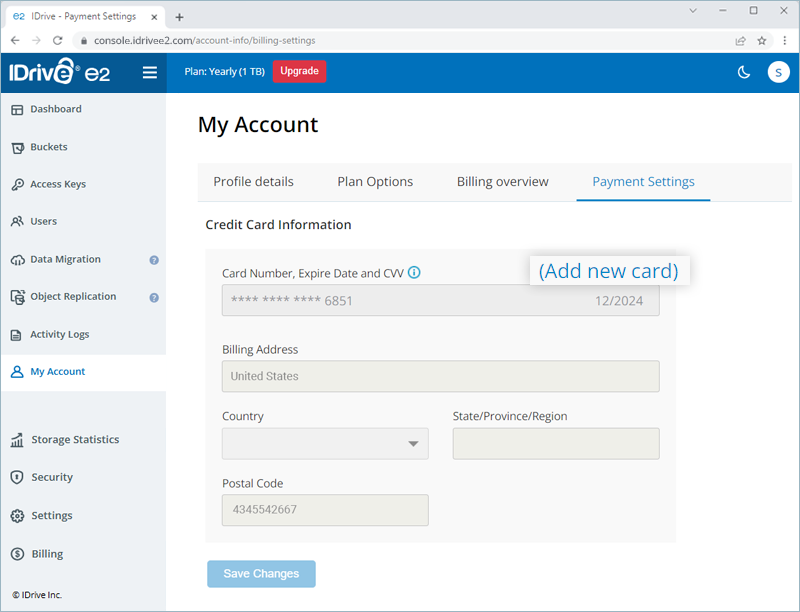
Task: Click info icon beside Card Number label
Action: click(414, 273)
